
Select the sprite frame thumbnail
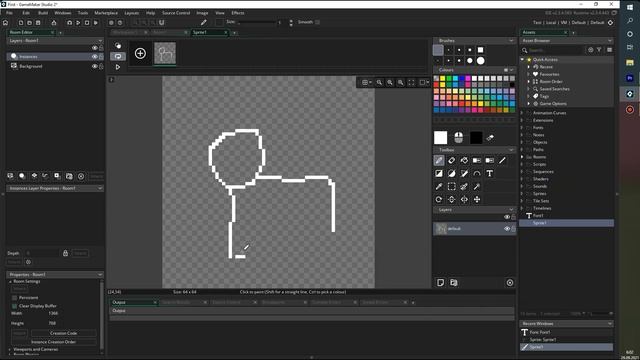[x=165, y=53]
